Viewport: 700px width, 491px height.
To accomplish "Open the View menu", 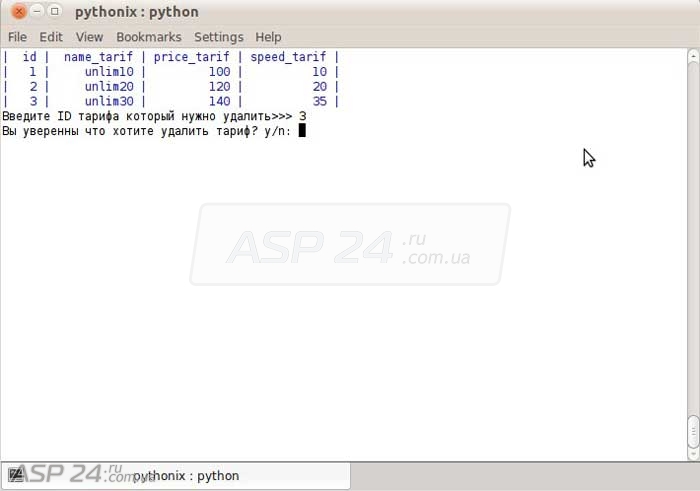I will point(89,37).
